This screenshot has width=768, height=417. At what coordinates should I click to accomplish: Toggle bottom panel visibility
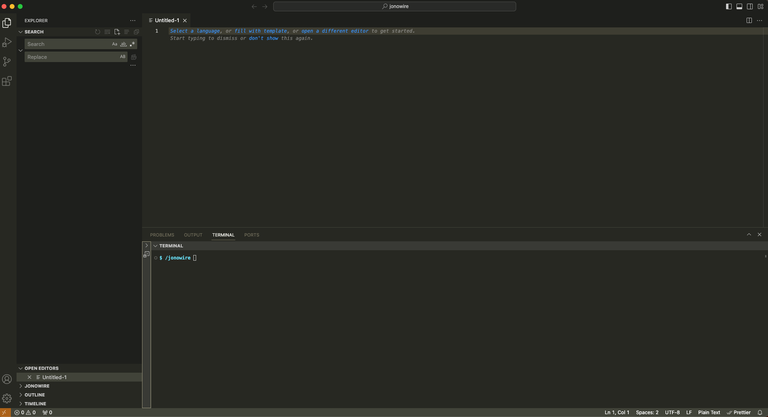pyautogui.click(x=739, y=6)
